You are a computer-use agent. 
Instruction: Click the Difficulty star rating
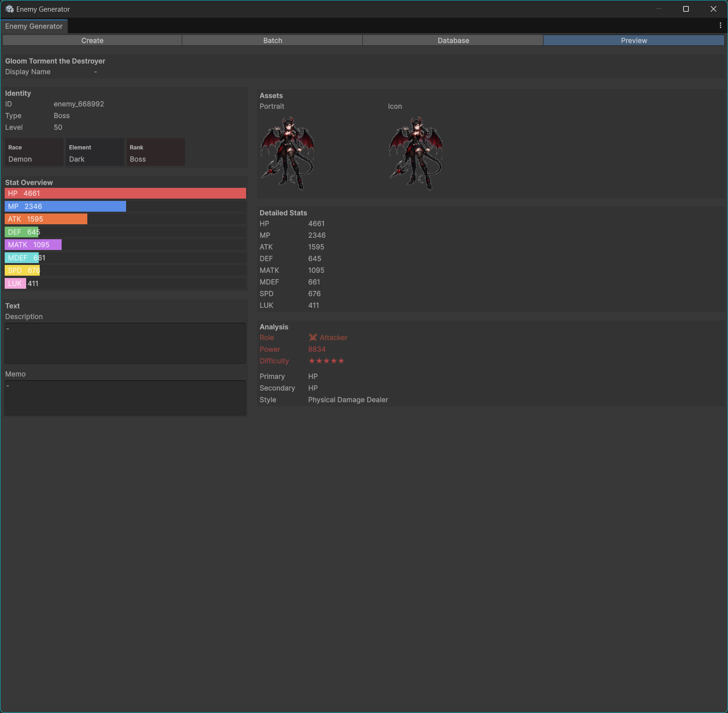pos(326,361)
